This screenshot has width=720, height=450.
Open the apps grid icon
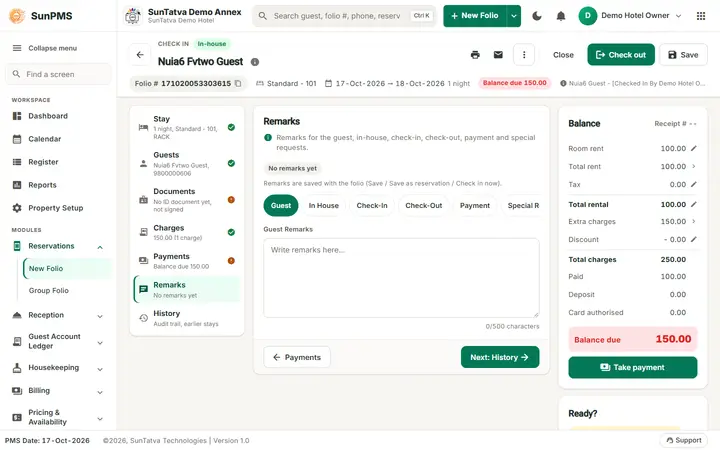[701, 16]
